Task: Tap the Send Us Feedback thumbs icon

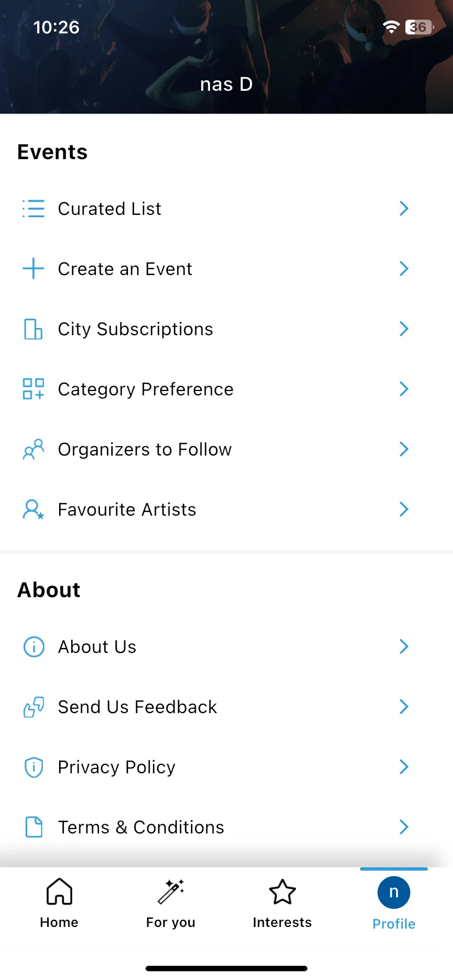Action: coord(34,707)
